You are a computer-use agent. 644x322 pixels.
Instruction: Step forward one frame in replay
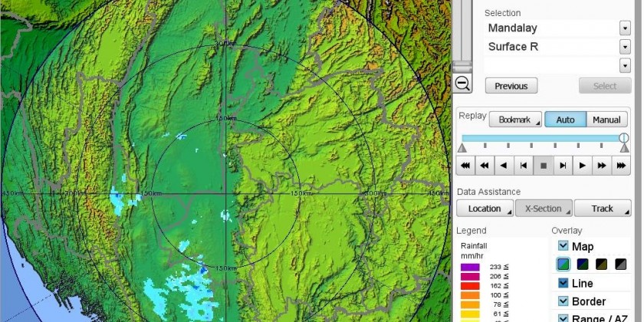tap(563, 165)
